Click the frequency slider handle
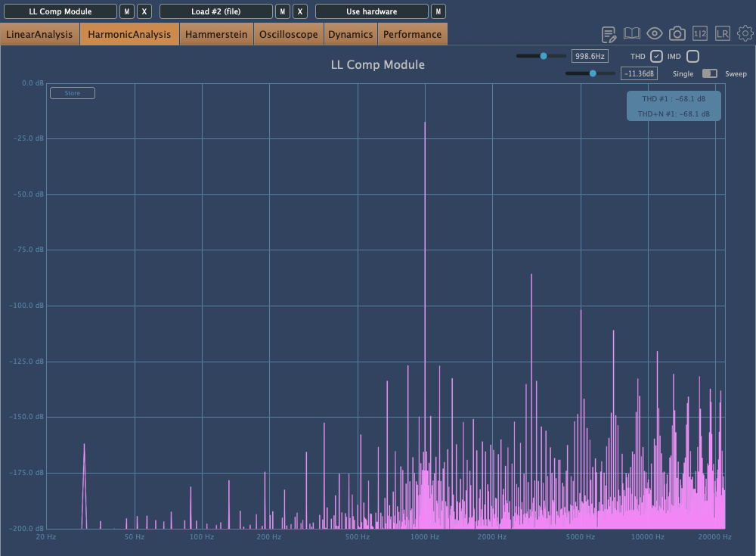 tap(544, 56)
